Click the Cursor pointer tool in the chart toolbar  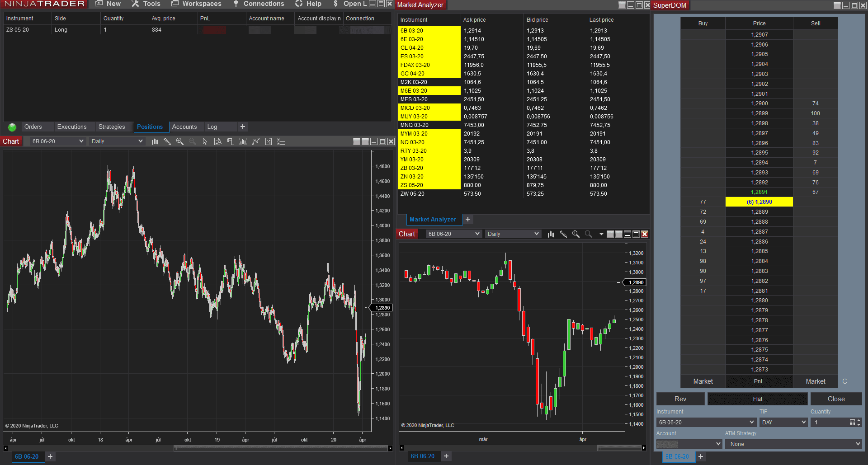[x=204, y=141]
